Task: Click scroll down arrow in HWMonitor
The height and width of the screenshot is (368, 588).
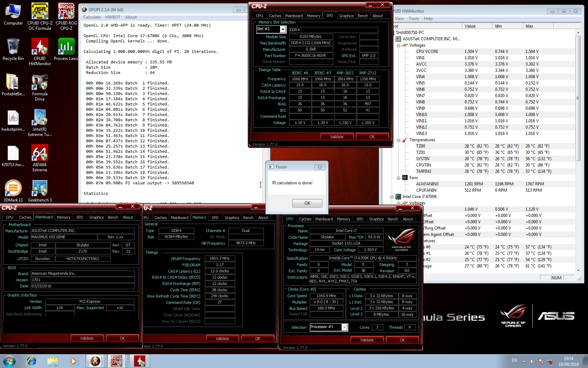Action: click(578, 271)
